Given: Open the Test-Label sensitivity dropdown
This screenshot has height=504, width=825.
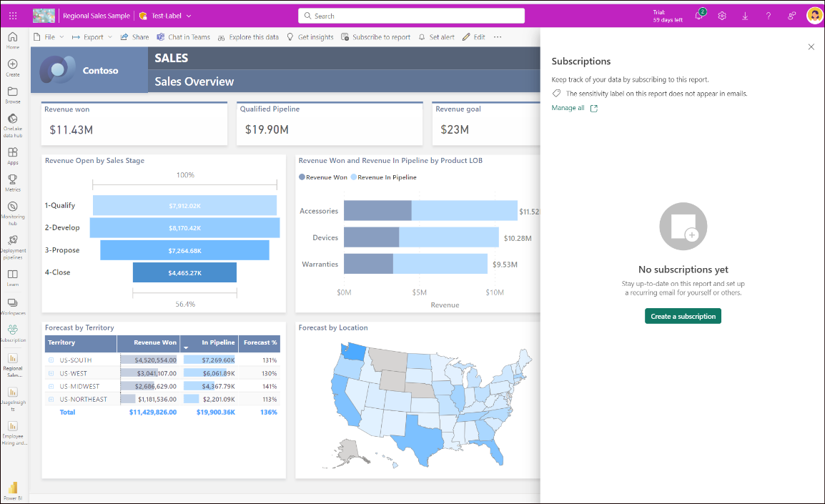Looking at the screenshot, I should 165,16.
